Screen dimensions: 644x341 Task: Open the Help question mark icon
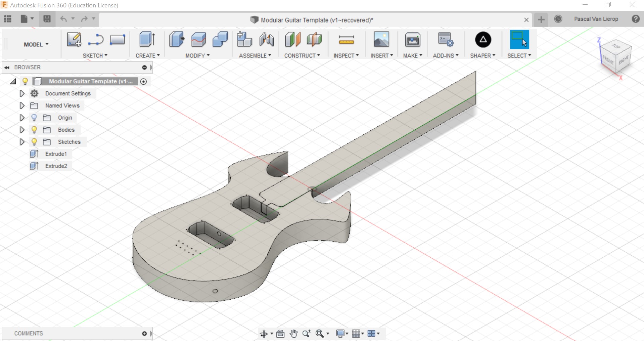[636, 19]
